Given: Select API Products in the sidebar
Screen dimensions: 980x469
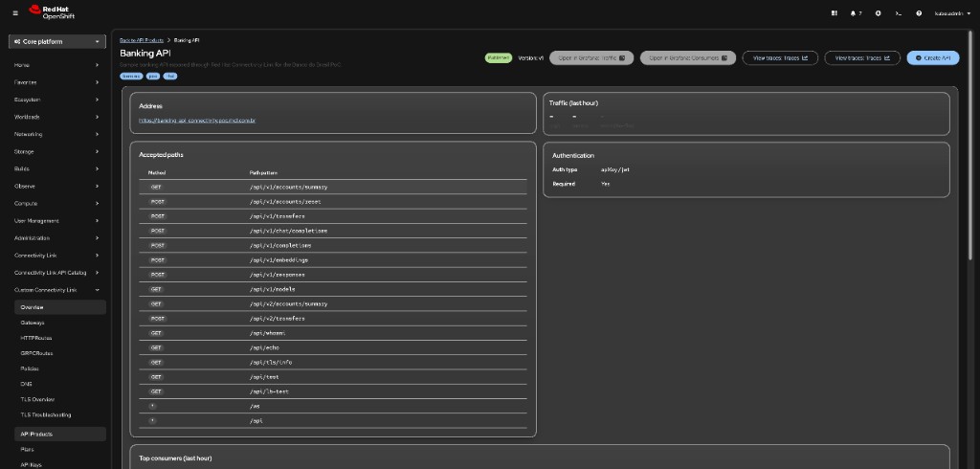Looking at the screenshot, I should (60, 434).
